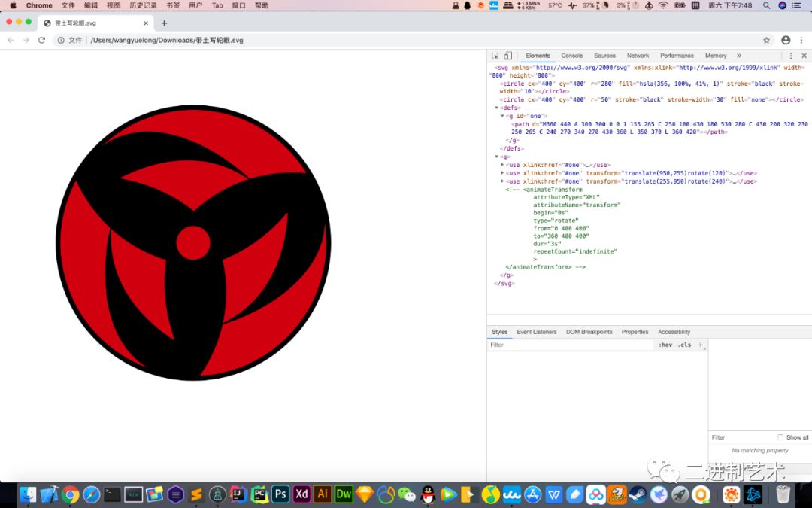Select the inspect element picker icon

[495, 56]
